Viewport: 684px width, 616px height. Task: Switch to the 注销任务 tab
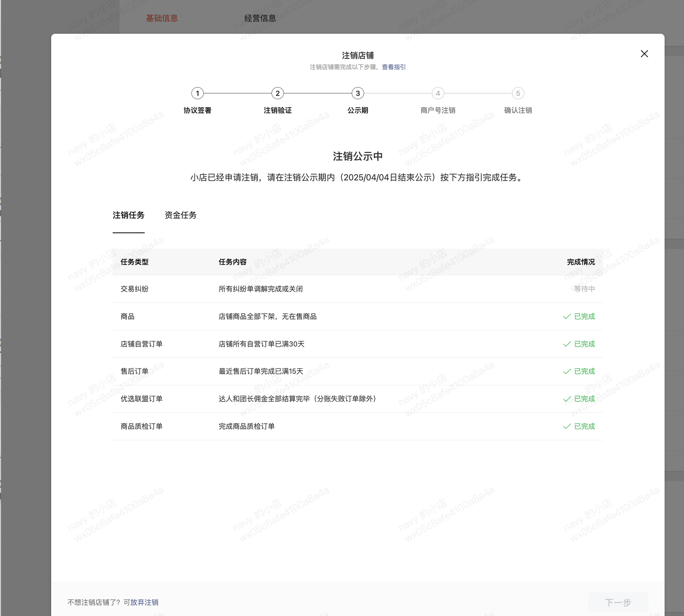(129, 215)
